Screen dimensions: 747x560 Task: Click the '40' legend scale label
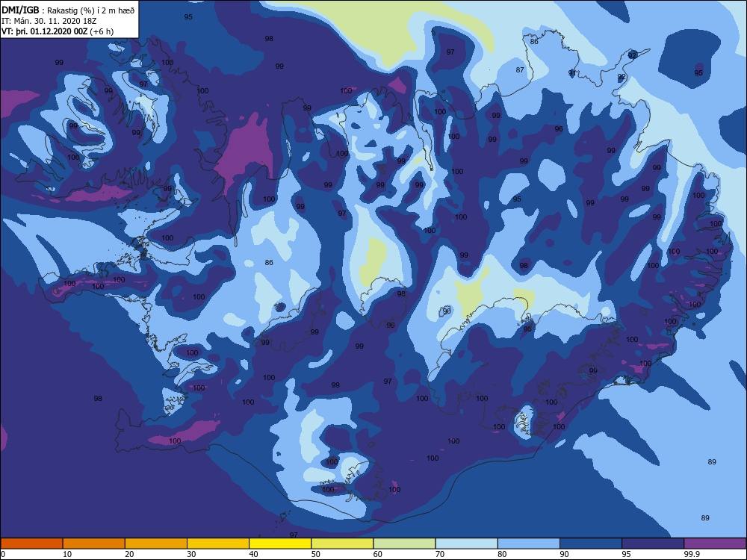click(253, 554)
